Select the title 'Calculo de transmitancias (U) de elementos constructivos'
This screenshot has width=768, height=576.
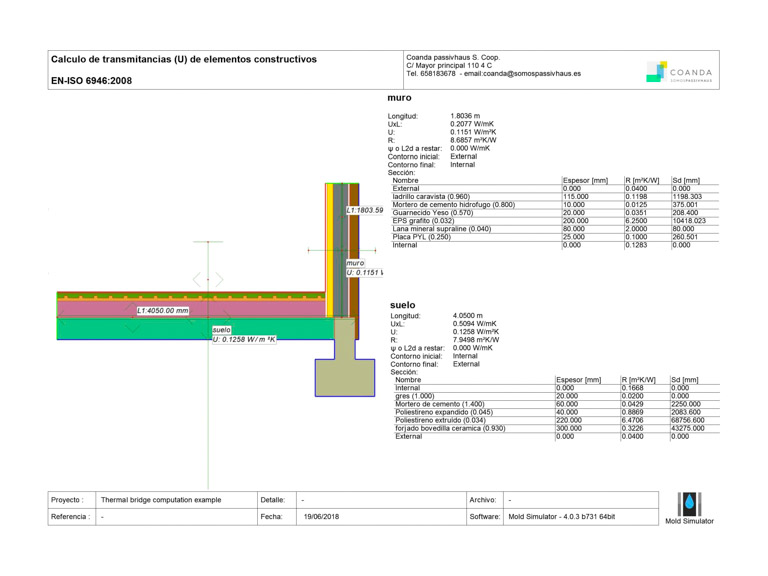[184, 59]
